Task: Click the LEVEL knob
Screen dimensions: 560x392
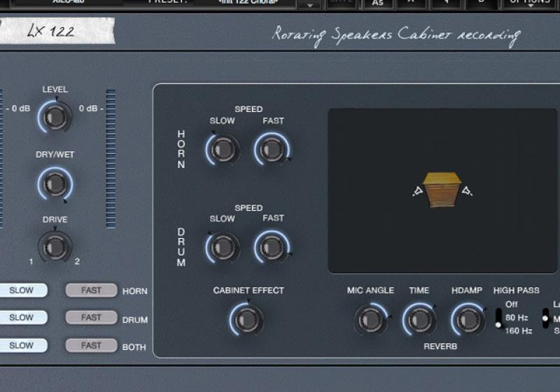Action: point(55,116)
